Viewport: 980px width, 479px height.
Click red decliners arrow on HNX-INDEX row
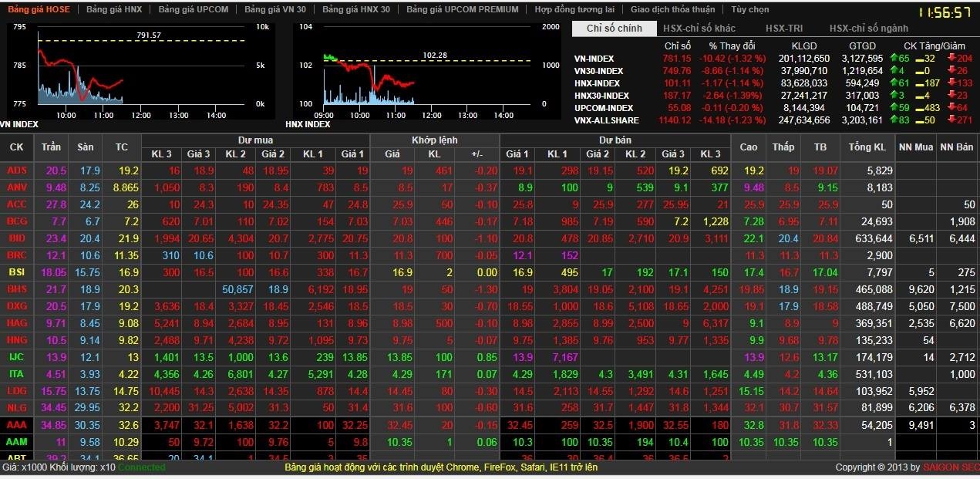pos(952,83)
